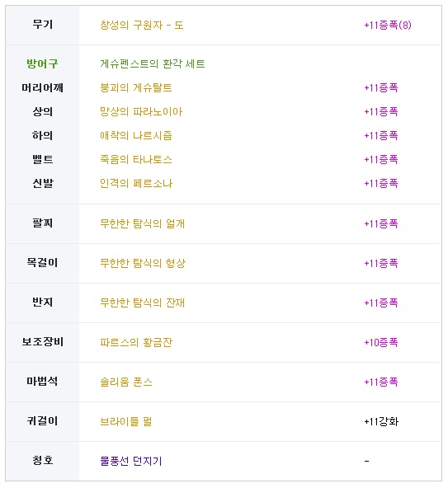Select the green 방어구 category label
Image resolution: width=448 pixels, height=488 pixels.
pyautogui.click(x=42, y=63)
